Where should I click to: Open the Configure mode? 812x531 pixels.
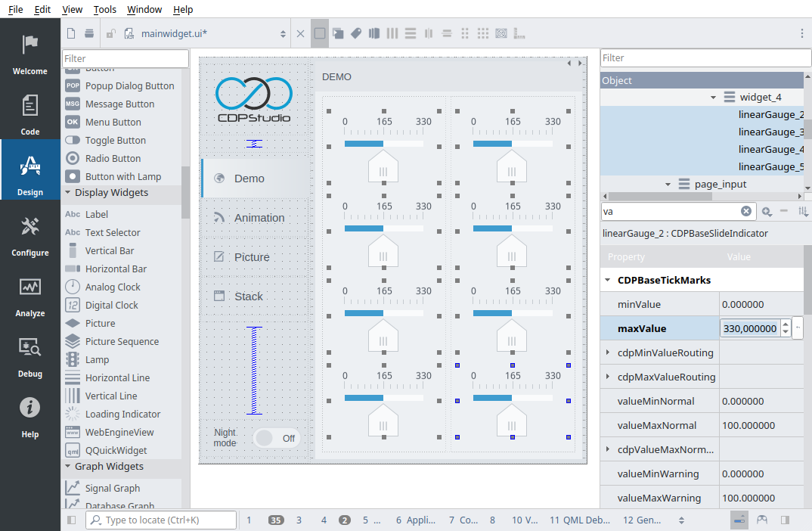pyautogui.click(x=30, y=234)
